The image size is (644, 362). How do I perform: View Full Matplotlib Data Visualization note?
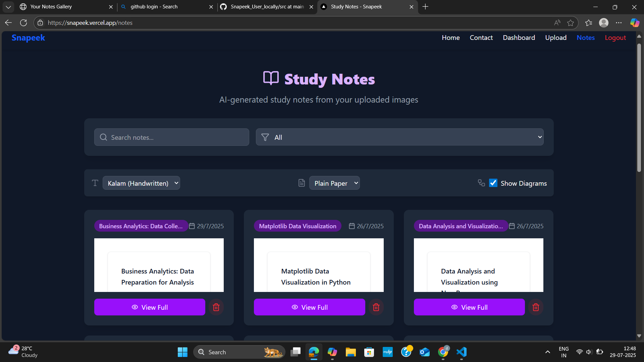click(x=309, y=307)
